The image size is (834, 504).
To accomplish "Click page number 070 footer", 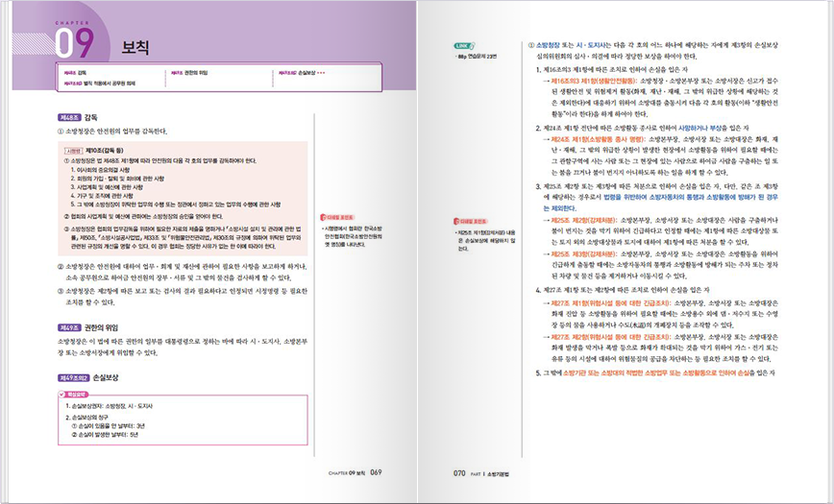I will click(x=460, y=472).
